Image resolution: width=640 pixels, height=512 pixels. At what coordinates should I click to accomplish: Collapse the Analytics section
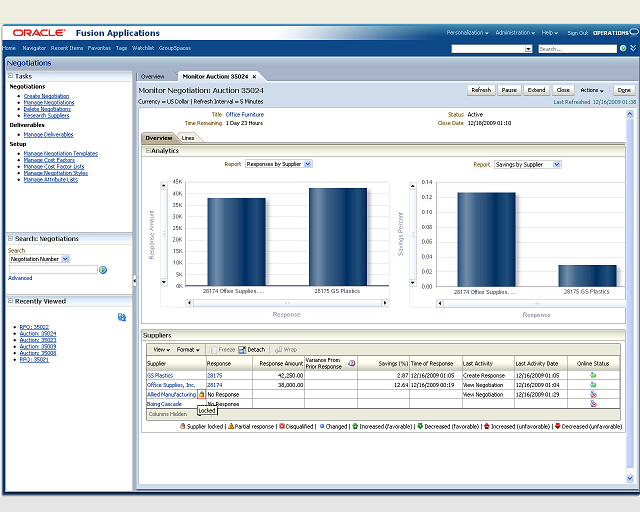(148, 151)
